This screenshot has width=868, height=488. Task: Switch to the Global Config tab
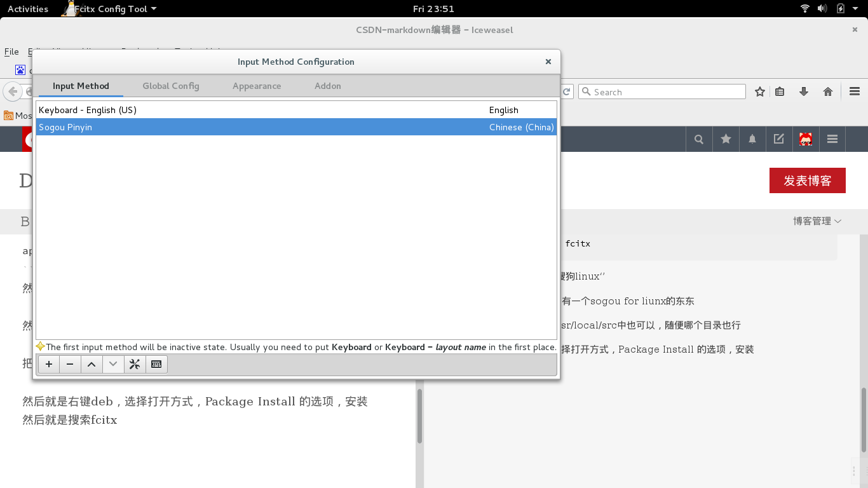click(x=171, y=86)
